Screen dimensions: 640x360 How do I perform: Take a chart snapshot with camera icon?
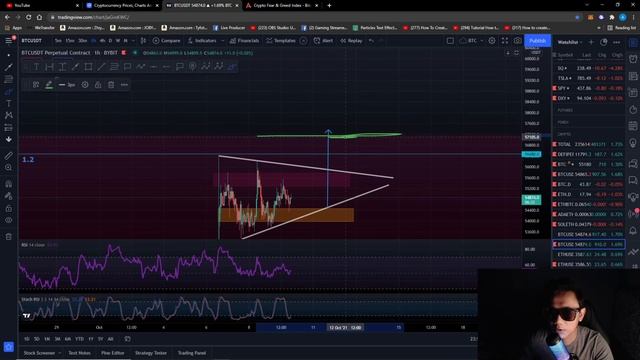point(518,41)
